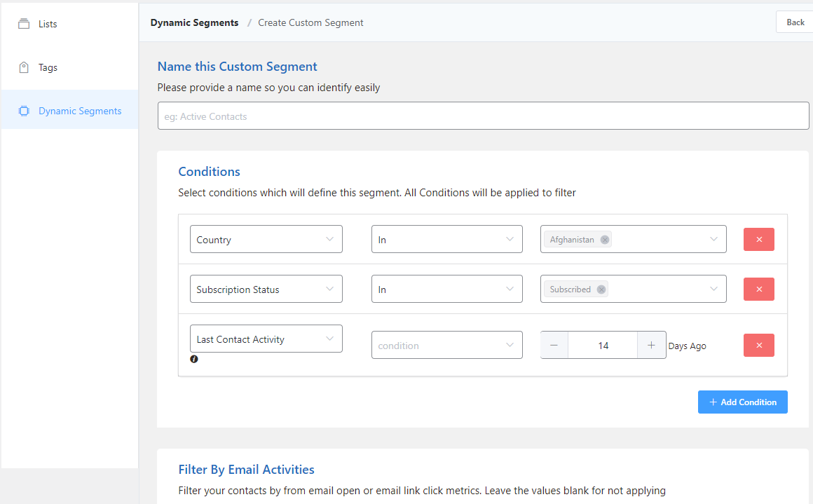Open the Afghanistan country values dropdown
This screenshot has width=813, height=504.
(713, 239)
